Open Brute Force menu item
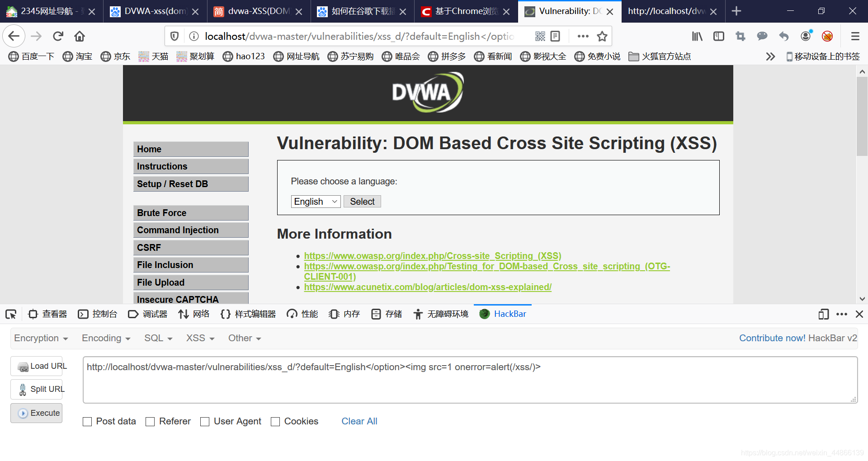This screenshot has height=461, width=868. click(x=191, y=213)
